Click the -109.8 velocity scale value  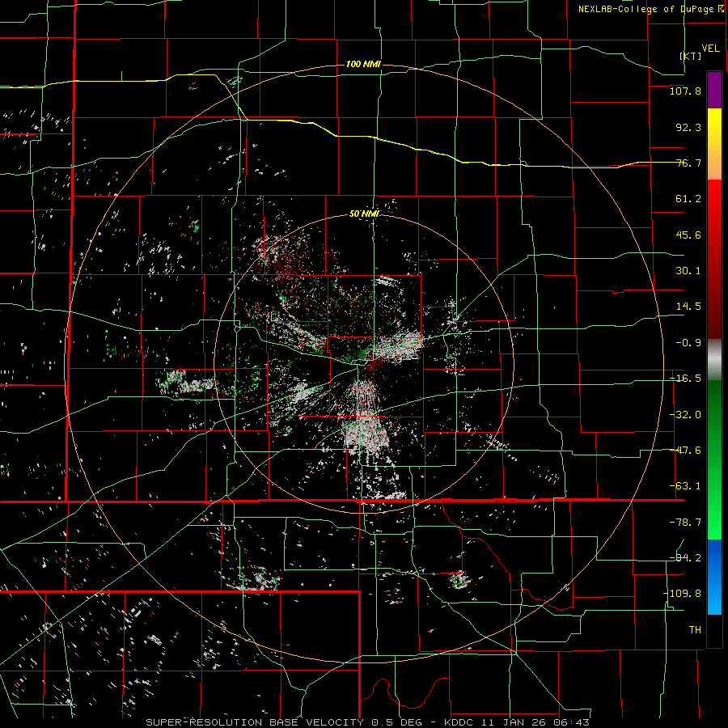click(x=682, y=594)
